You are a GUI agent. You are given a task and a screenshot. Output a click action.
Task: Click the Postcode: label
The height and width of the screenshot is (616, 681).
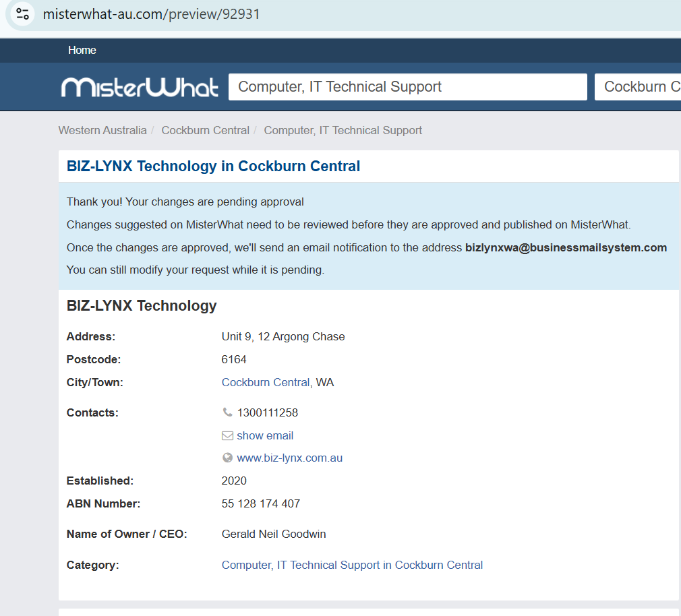click(x=93, y=359)
